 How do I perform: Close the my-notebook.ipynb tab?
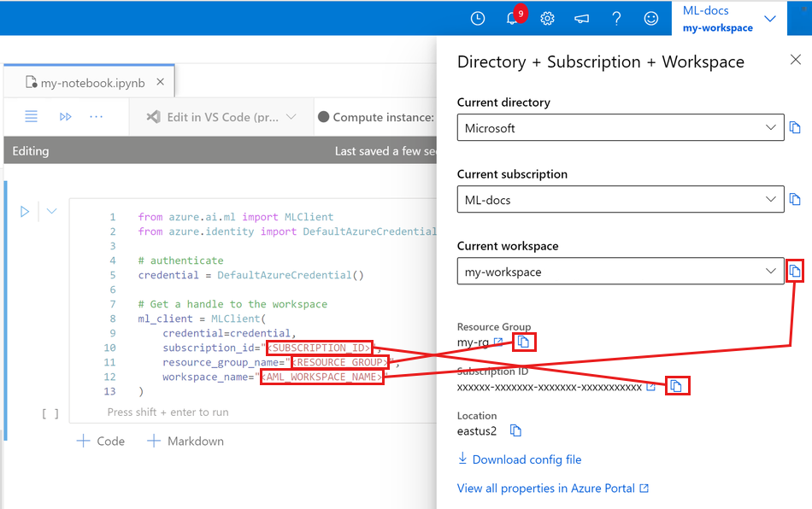pos(161,82)
